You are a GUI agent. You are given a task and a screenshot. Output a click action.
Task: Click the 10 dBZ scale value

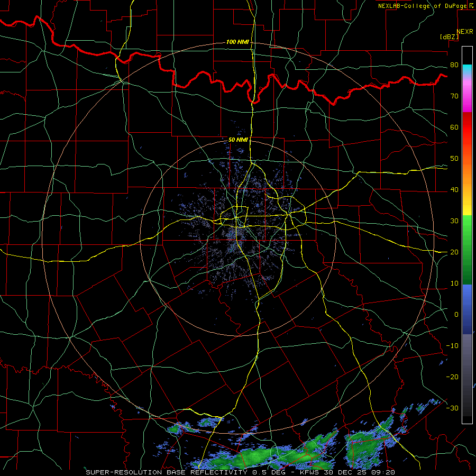454,283
